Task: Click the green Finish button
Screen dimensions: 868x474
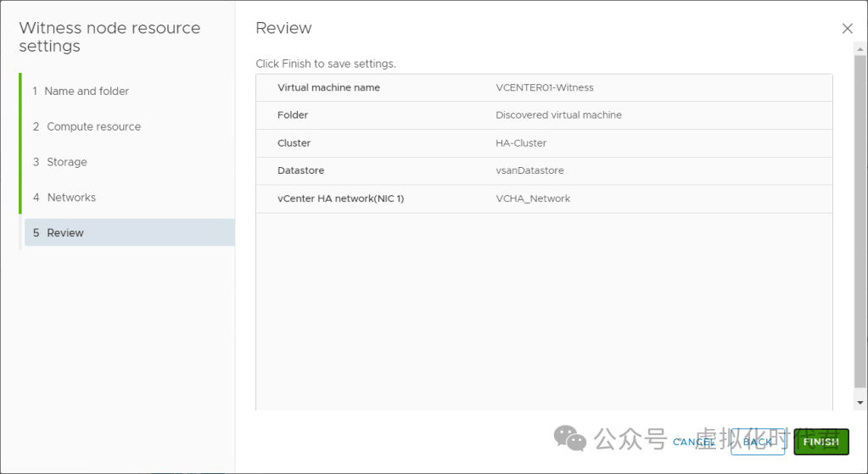Action: point(820,442)
